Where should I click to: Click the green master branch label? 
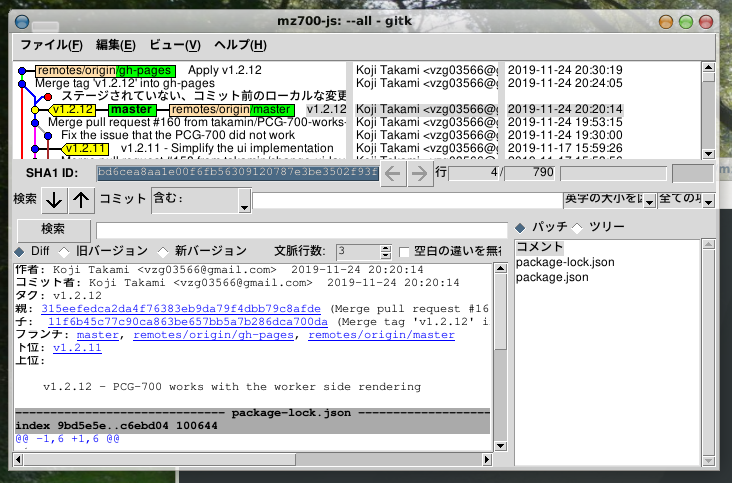point(132,110)
